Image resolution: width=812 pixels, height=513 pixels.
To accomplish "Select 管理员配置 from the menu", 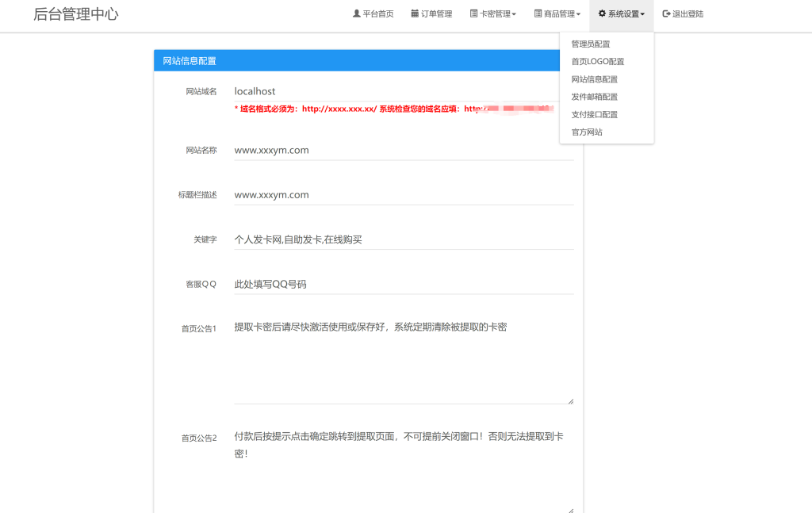I will (591, 43).
